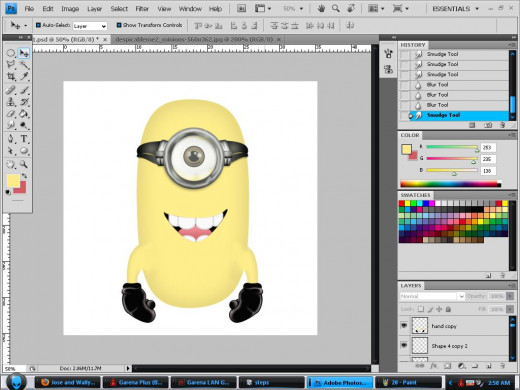Toggle history brush source for first Blur Tool state
The image size is (520, 390).
pos(405,85)
